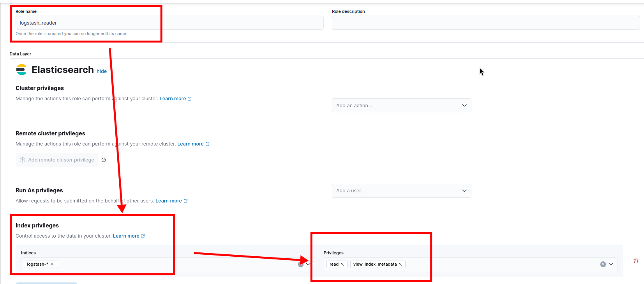Viewport: 644px width, 284px height.
Task: Click the Elasticsearch heading text
Action: pos(63,70)
